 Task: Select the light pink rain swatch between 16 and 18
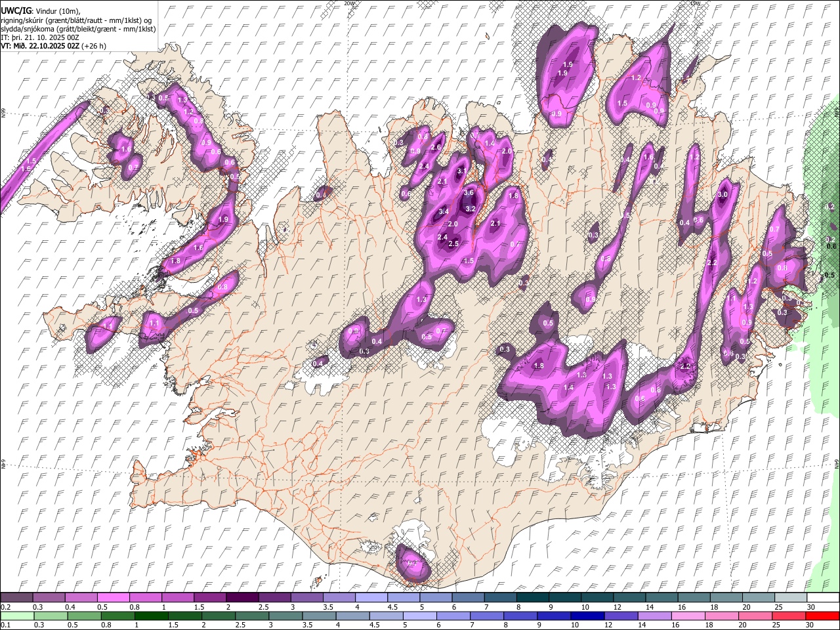[x=688, y=616]
